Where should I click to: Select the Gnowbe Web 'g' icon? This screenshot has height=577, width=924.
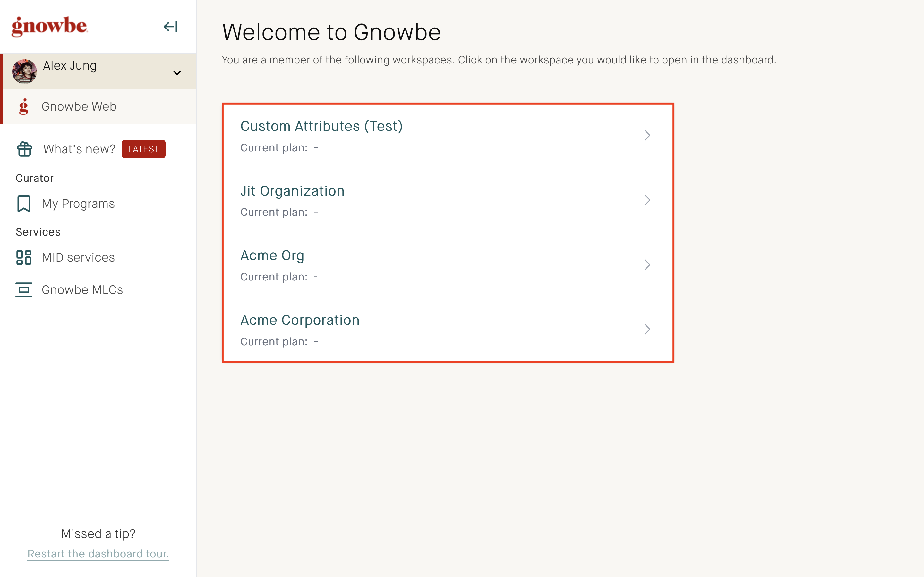coord(24,106)
